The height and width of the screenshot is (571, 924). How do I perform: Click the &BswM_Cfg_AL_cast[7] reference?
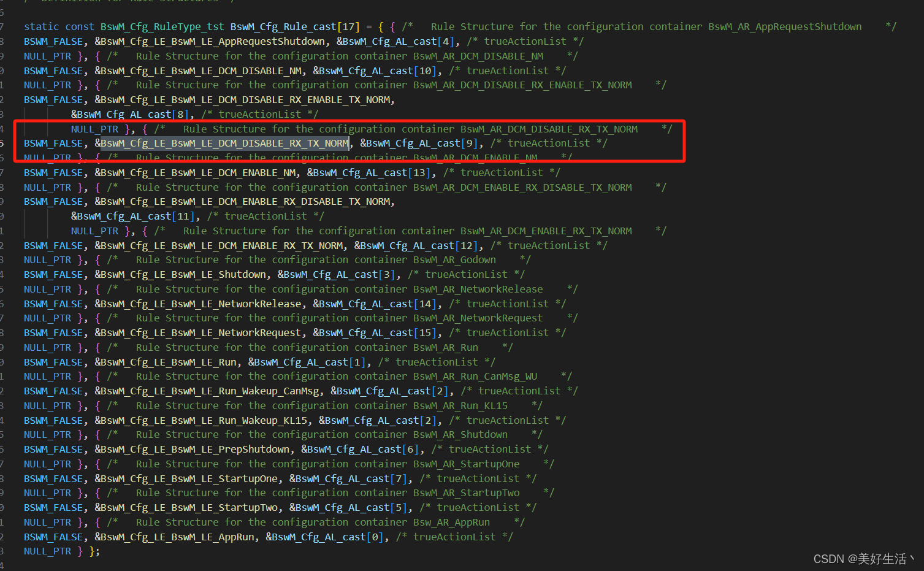point(348,478)
